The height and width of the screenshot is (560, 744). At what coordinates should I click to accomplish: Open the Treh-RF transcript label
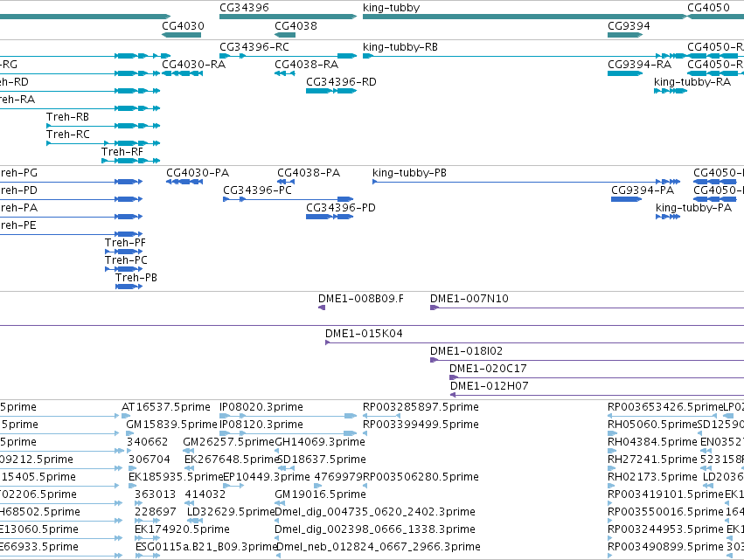pos(122,152)
